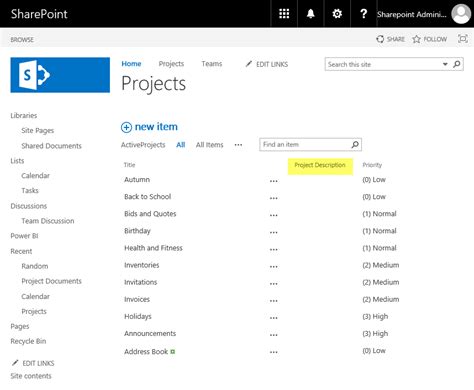Expand the search scope dropdown arrow

click(x=445, y=64)
